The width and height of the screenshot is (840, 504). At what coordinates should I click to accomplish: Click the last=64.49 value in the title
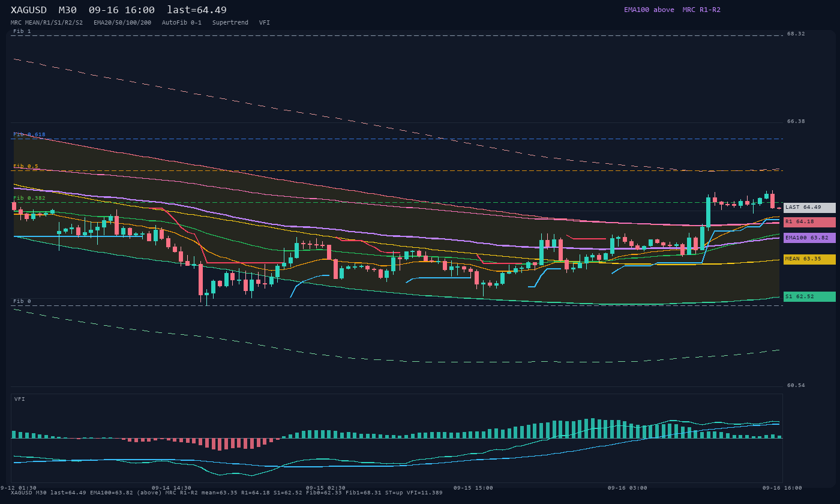(x=197, y=10)
